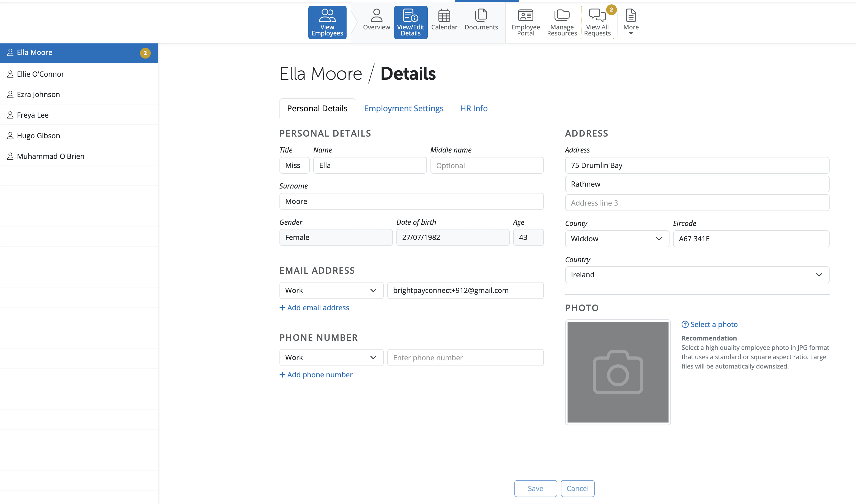Open the phone type Work dropdown
Image resolution: width=856 pixels, height=504 pixels.
(x=331, y=357)
